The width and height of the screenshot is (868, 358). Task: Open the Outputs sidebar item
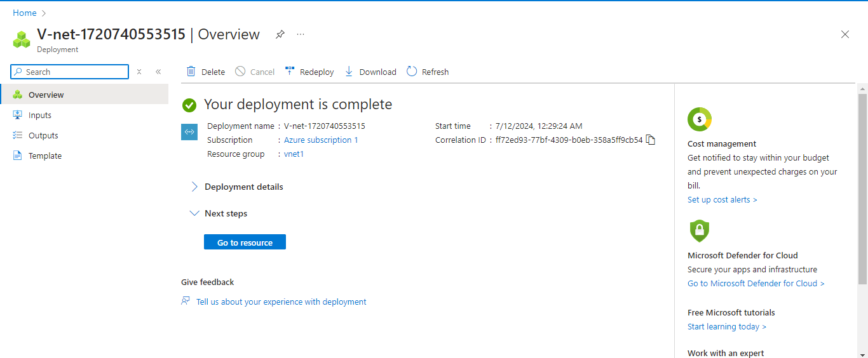(84, 135)
